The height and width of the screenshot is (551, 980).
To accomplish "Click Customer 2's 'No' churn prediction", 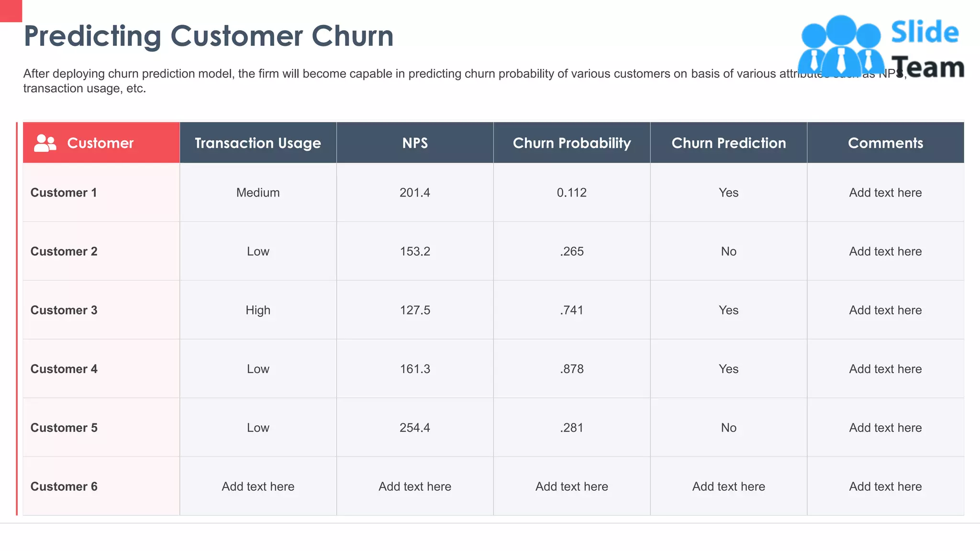I will pos(729,252).
